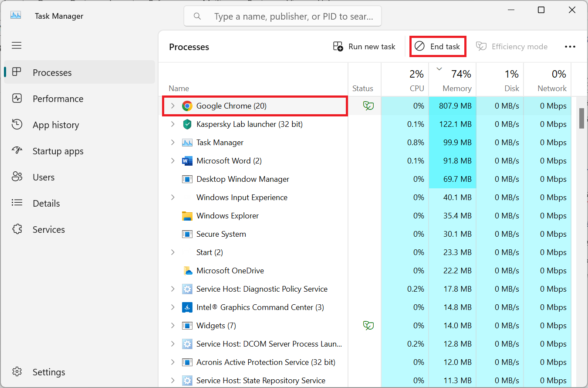588x388 pixels.
Task: Expand Service Host: Diagnostic Policy Service
Action: coord(172,289)
